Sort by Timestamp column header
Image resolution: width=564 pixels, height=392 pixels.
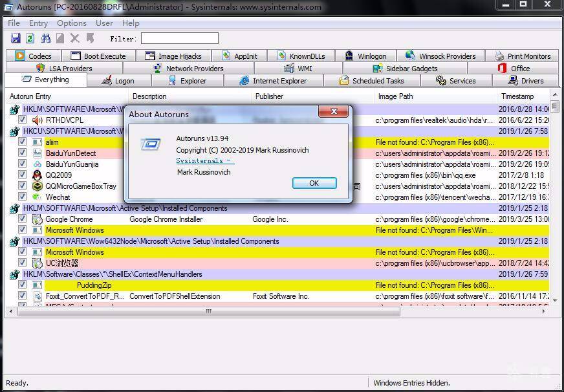[524, 96]
